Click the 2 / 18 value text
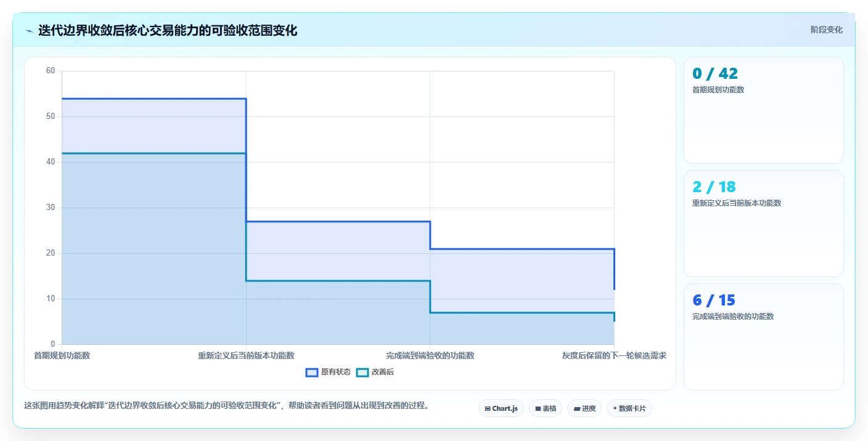The width and height of the screenshot is (868, 441). (x=714, y=187)
